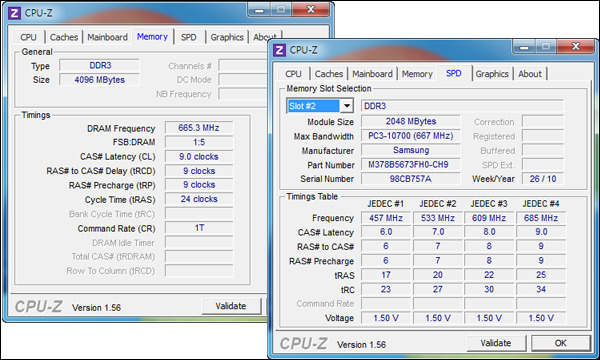Click JEDEC #1 frequency 457 MHz

click(386, 218)
